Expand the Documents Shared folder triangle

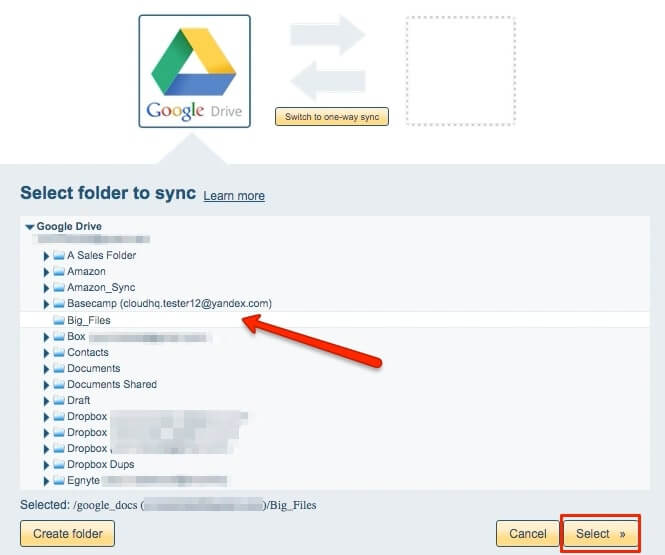point(46,385)
